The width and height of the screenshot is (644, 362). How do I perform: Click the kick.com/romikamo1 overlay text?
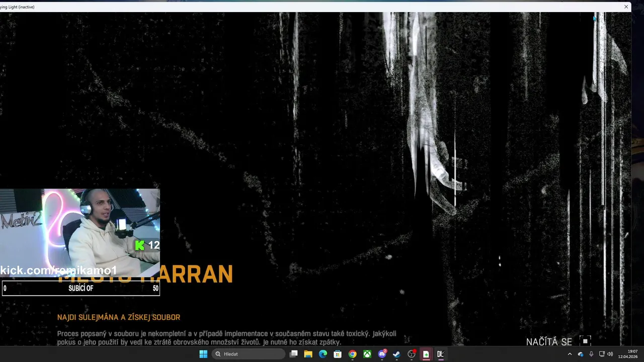point(58,270)
